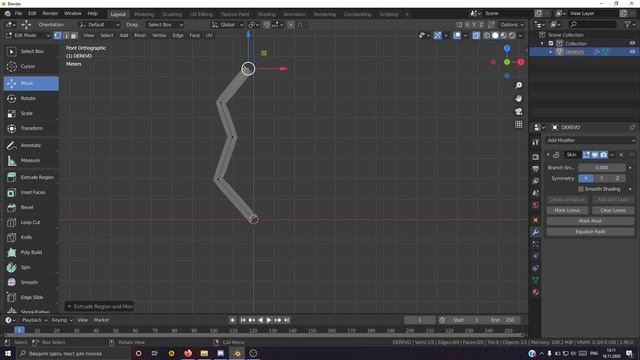Open the Vertex menu

click(x=159, y=36)
